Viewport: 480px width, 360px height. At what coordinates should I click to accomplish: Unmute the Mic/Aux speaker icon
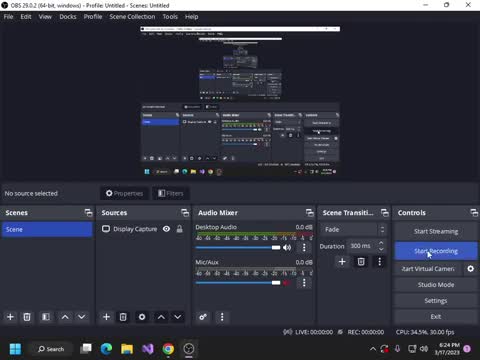coord(287,283)
